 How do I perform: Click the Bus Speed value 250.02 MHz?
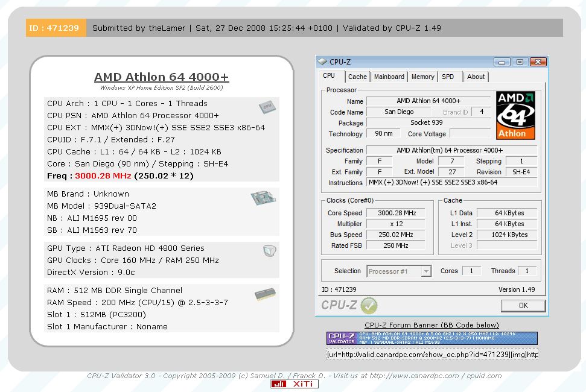coord(396,235)
